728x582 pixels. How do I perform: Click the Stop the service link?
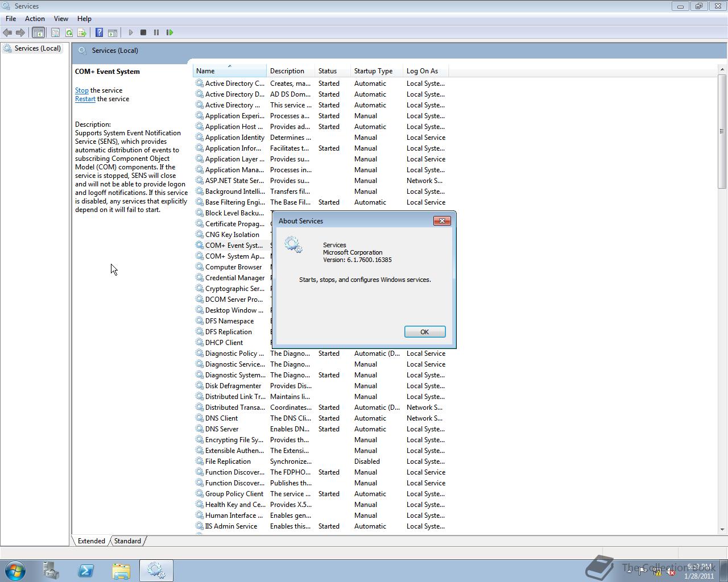(x=82, y=90)
